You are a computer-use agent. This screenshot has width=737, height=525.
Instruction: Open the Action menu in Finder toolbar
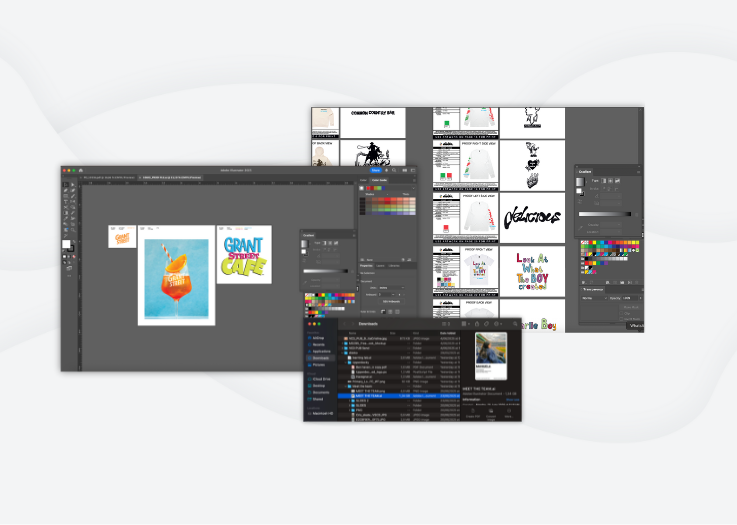click(x=498, y=324)
